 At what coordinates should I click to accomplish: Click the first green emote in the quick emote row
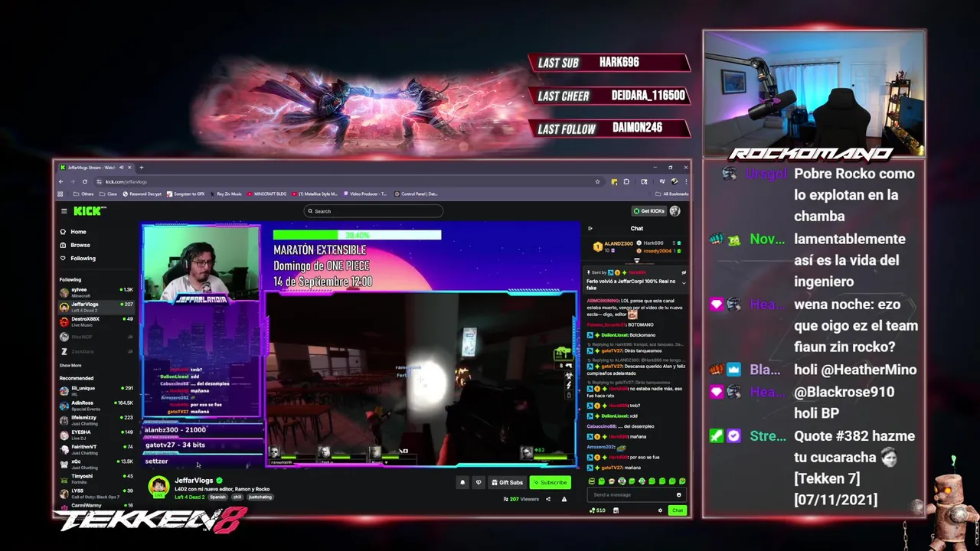point(592,481)
